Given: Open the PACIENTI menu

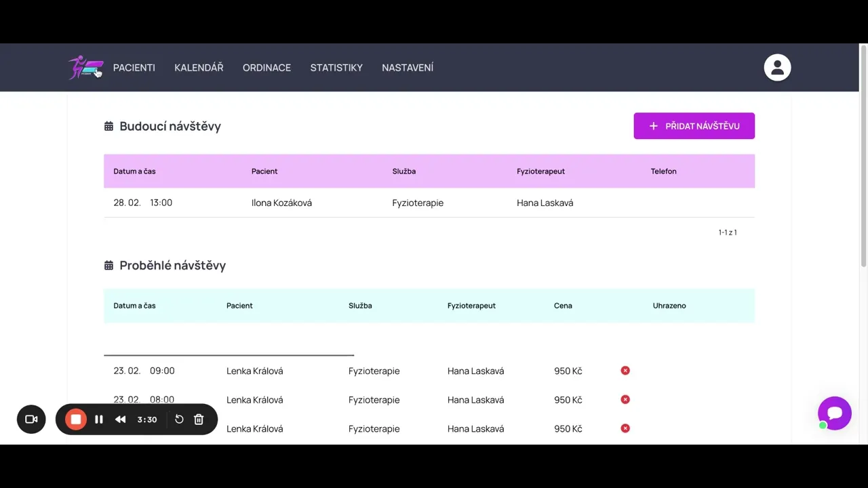Looking at the screenshot, I should coord(134,68).
